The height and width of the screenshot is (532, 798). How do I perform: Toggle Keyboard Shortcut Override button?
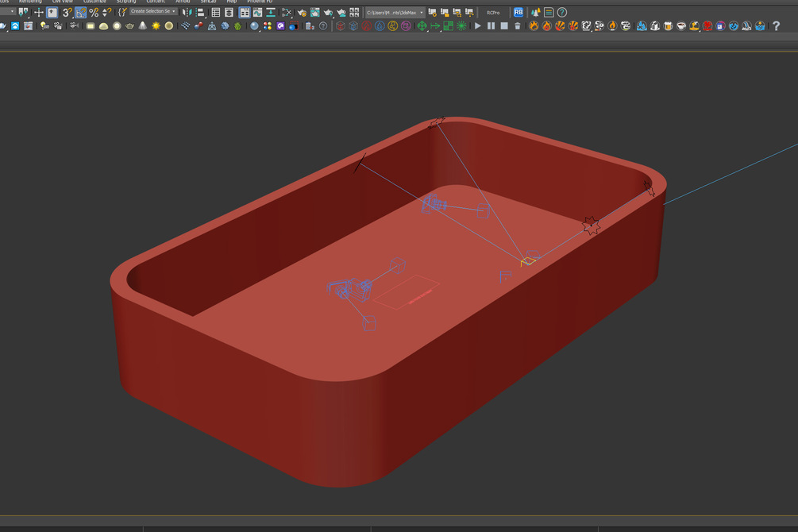coord(52,12)
